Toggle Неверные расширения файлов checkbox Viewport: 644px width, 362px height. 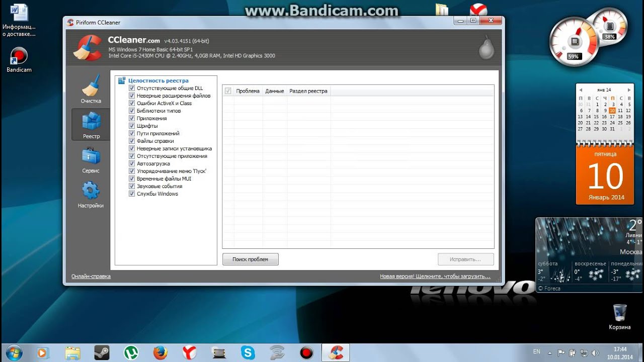click(132, 96)
